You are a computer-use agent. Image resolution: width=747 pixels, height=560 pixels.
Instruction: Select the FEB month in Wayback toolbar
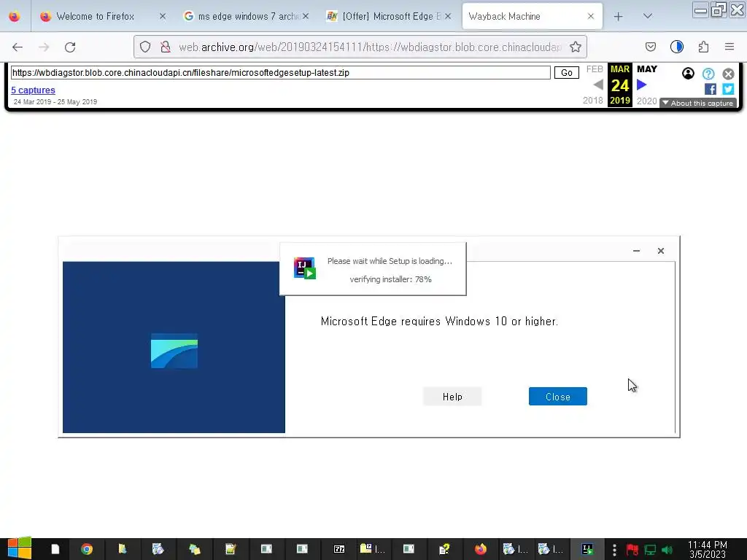pyautogui.click(x=595, y=69)
